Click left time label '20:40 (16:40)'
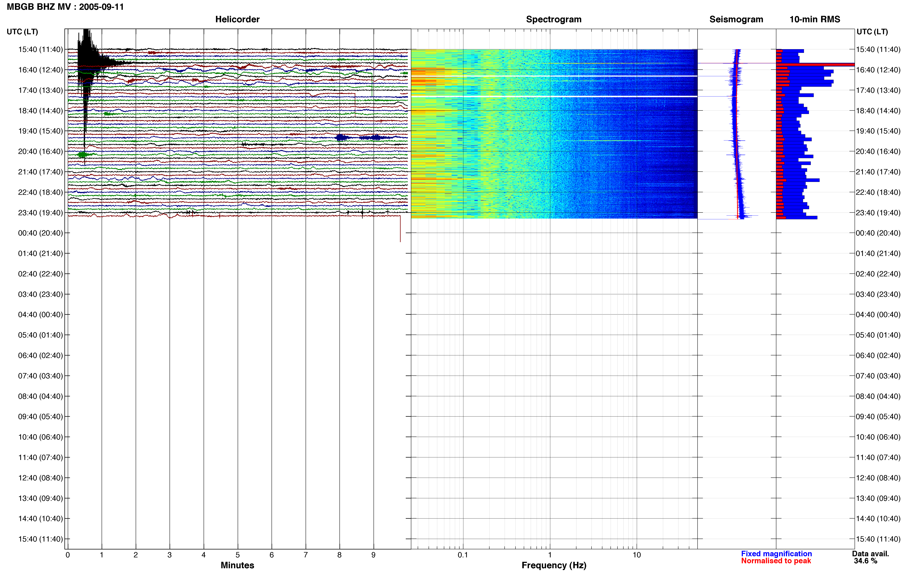Image resolution: width=924 pixels, height=578 pixels. [x=41, y=151]
